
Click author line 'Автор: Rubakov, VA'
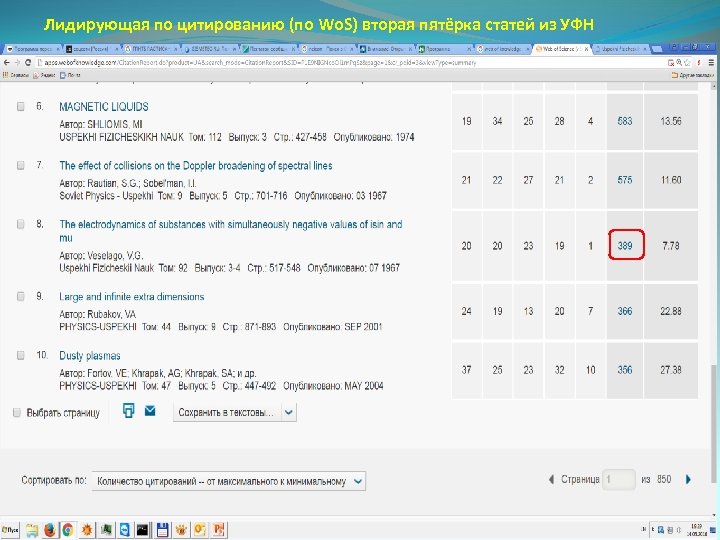pyautogui.click(x=97, y=315)
